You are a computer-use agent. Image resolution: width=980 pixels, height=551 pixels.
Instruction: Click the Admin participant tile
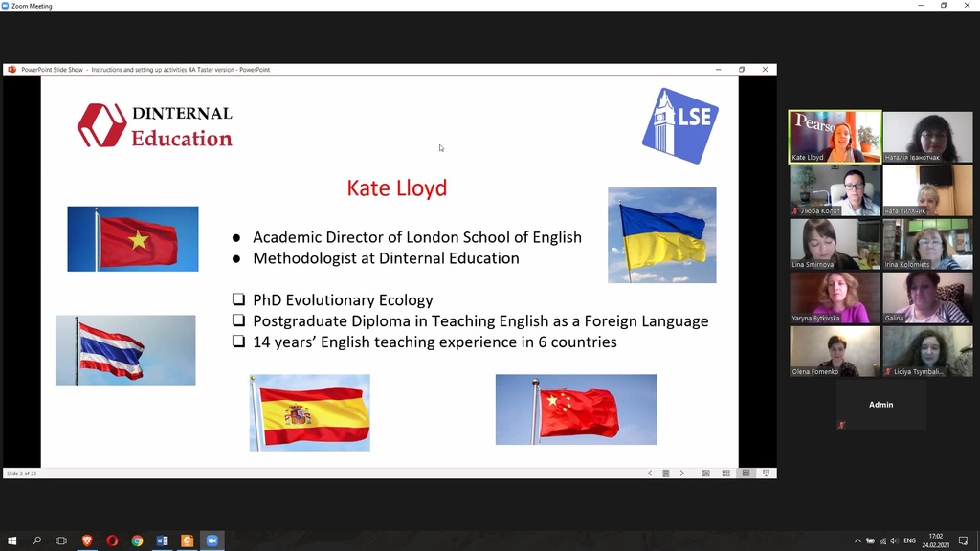coord(881,405)
